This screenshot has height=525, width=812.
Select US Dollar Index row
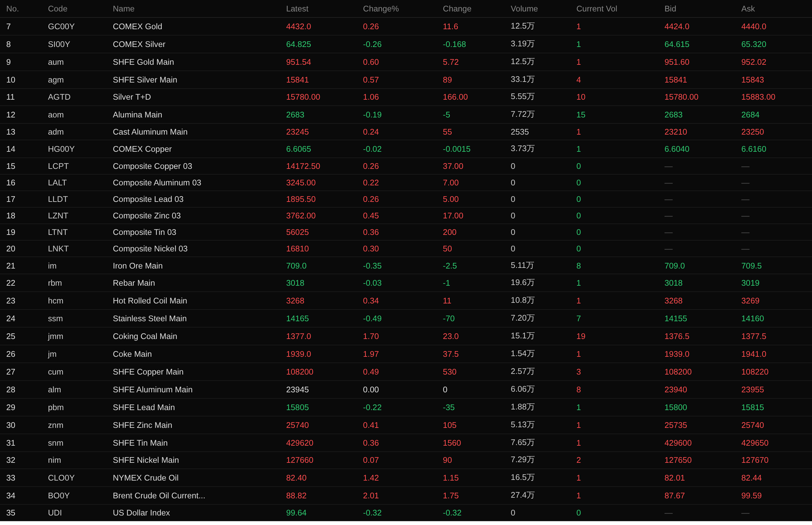(406, 513)
